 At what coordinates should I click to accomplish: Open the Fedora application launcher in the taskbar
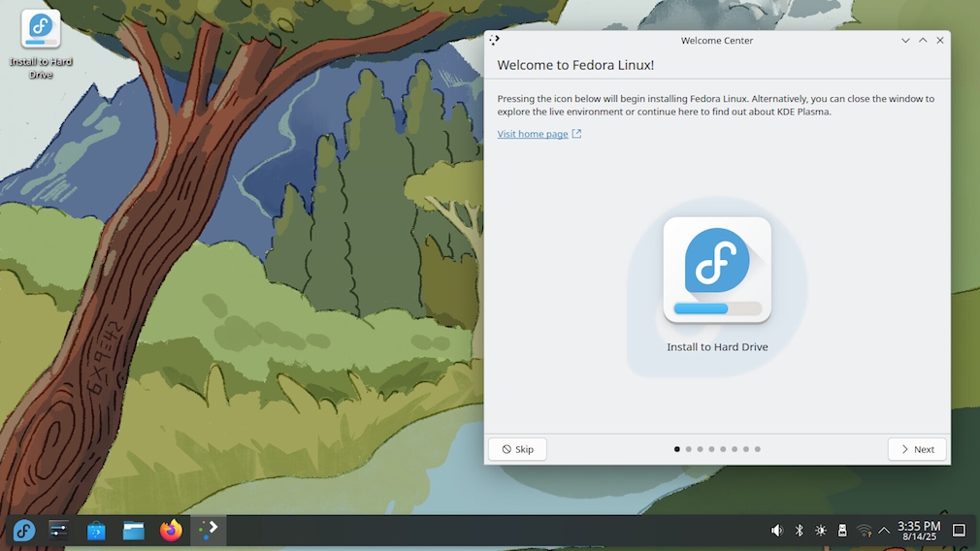23,531
